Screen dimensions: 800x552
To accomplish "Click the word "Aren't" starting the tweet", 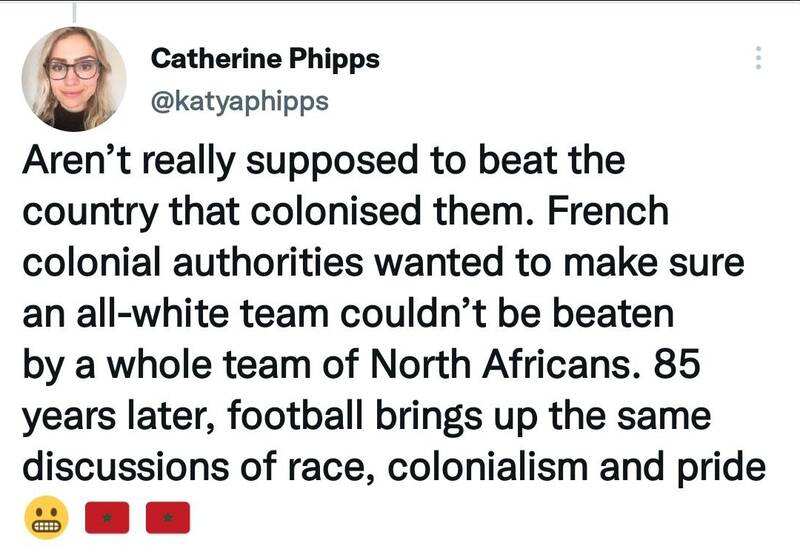I will [x=70, y=162].
